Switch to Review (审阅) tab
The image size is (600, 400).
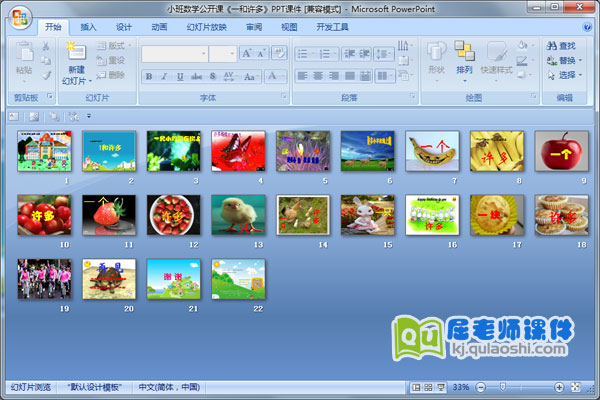tap(254, 27)
